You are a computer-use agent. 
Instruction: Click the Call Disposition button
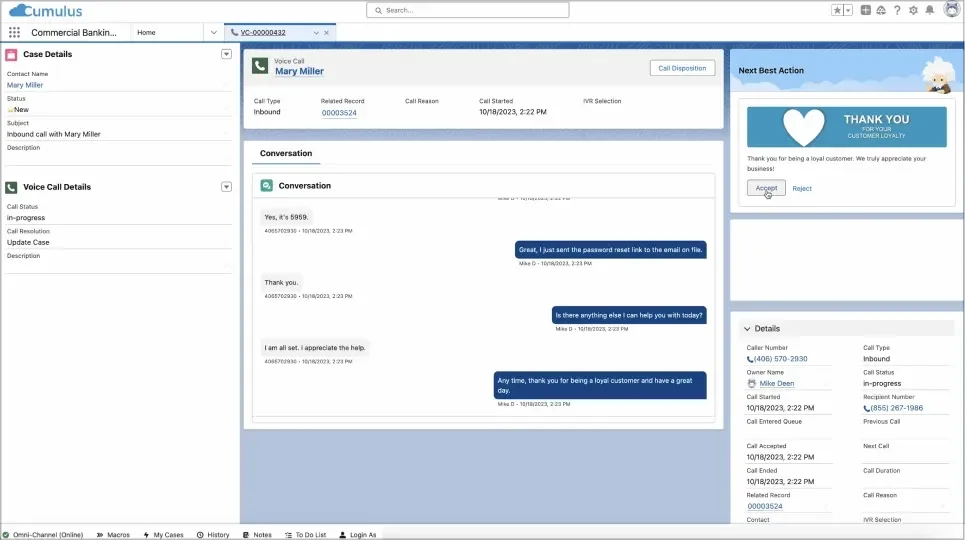tap(682, 68)
